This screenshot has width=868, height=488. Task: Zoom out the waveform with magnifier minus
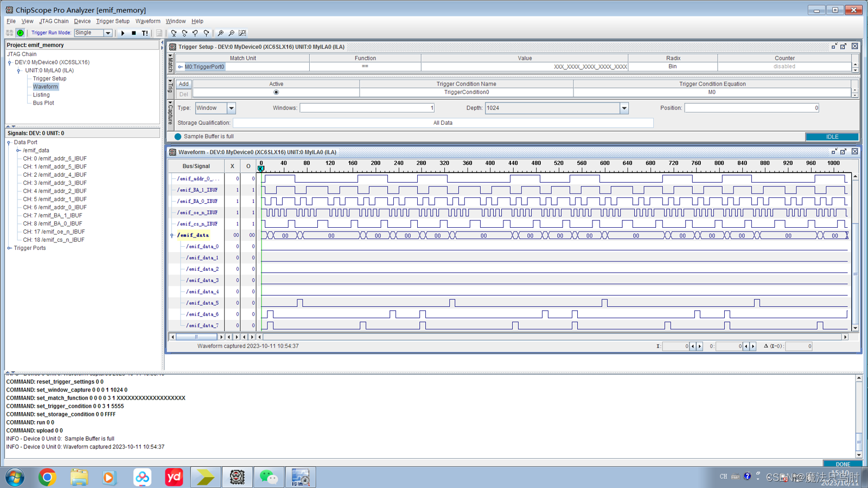232,33
